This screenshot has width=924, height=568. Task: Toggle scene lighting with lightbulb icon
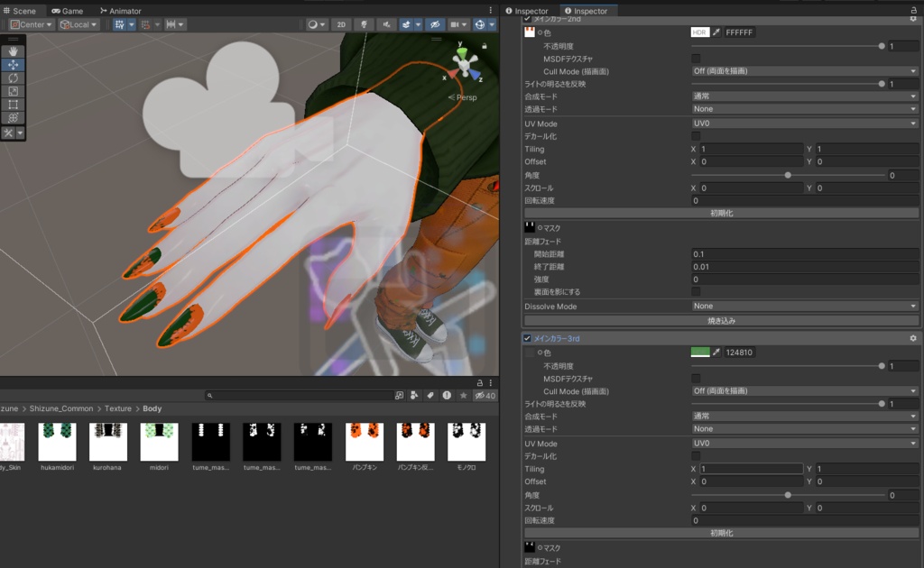tap(365, 24)
